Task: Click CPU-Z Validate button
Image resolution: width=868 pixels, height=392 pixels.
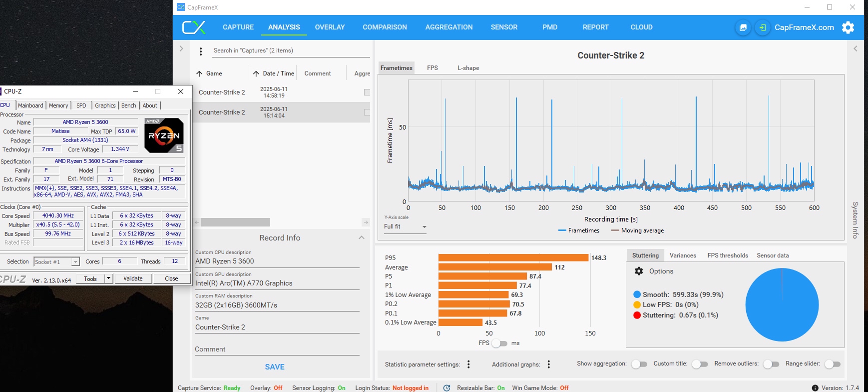Action: [x=133, y=278]
